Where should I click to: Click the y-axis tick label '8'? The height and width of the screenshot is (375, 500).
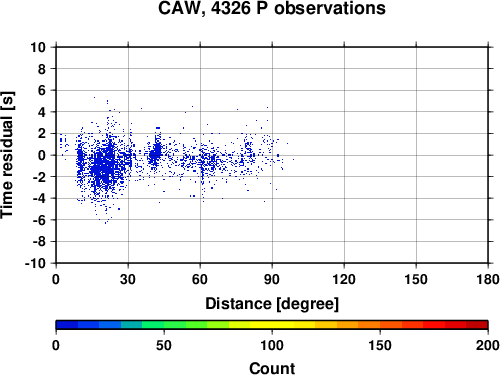[x=42, y=69]
